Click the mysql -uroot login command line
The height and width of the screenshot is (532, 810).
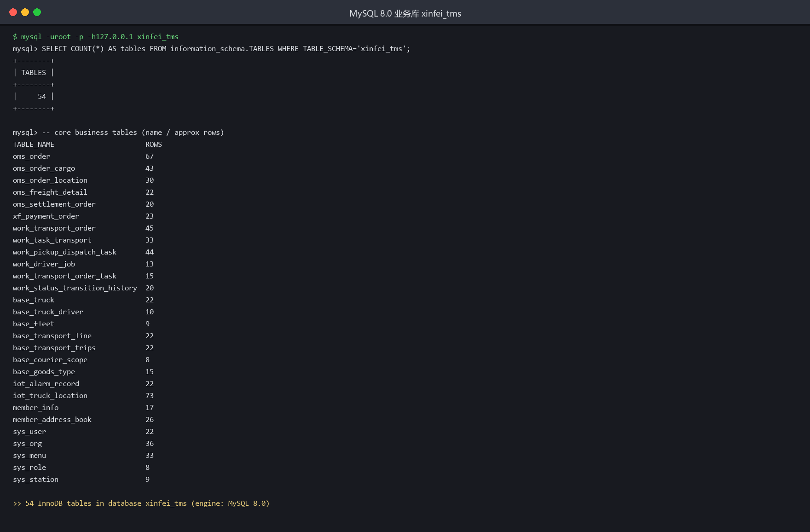click(x=96, y=37)
